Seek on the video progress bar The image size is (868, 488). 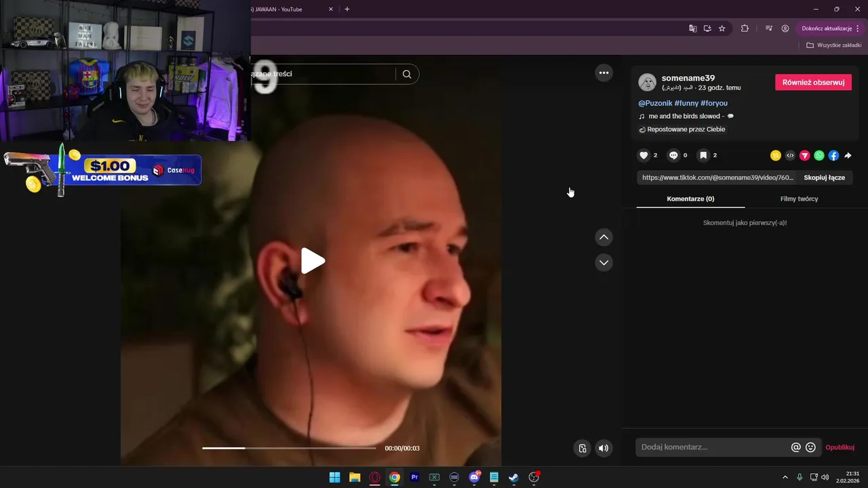point(289,448)
